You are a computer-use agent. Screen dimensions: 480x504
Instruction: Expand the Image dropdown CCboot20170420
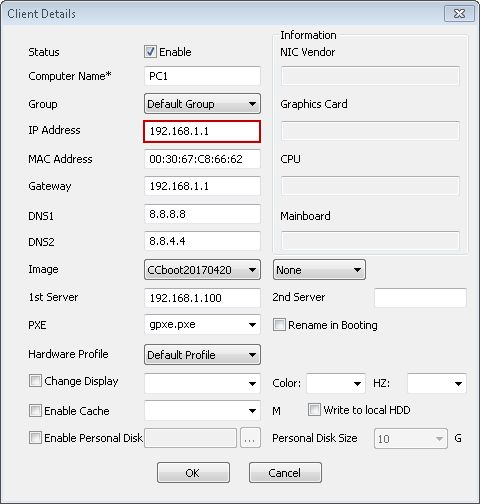click(202, 270)
